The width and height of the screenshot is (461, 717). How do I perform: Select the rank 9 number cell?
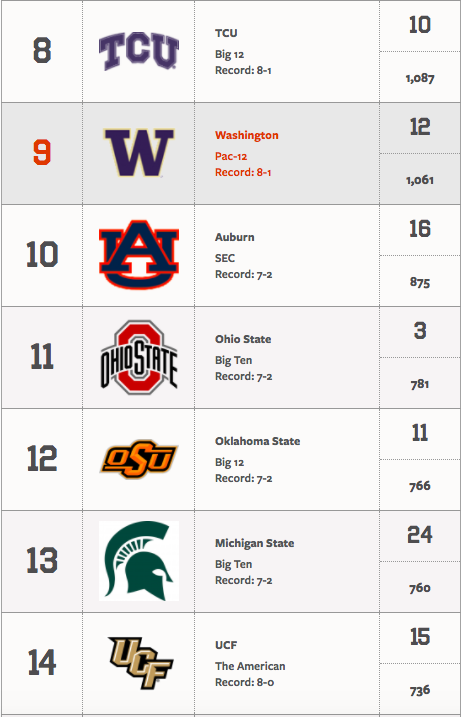[x=42, y=153]
